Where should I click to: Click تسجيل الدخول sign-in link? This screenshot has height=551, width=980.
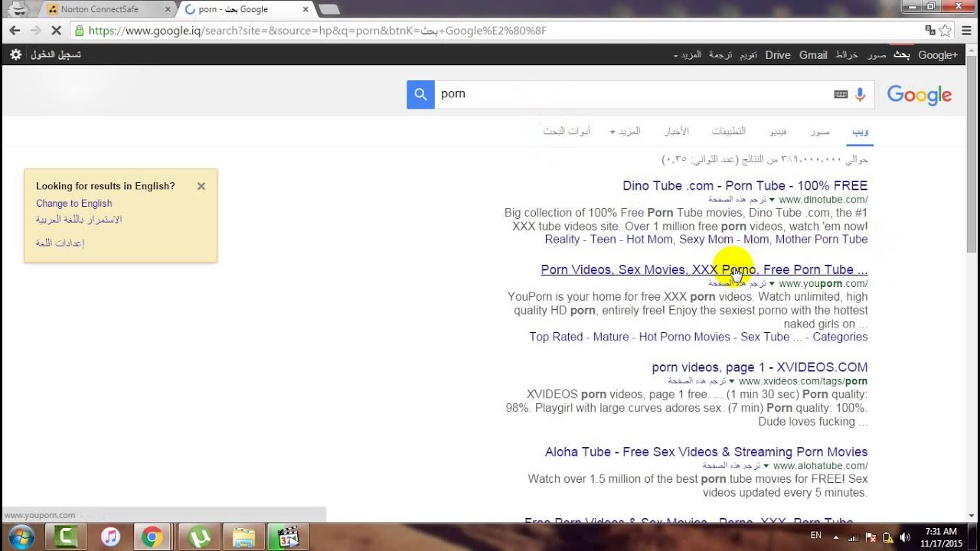(x=55, y=55)
